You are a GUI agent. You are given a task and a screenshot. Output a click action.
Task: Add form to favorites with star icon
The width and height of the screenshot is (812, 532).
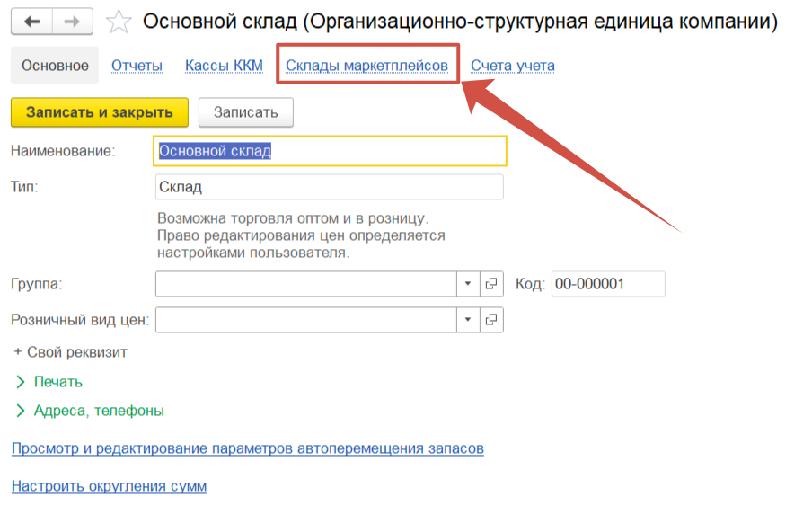coord(119,22)
